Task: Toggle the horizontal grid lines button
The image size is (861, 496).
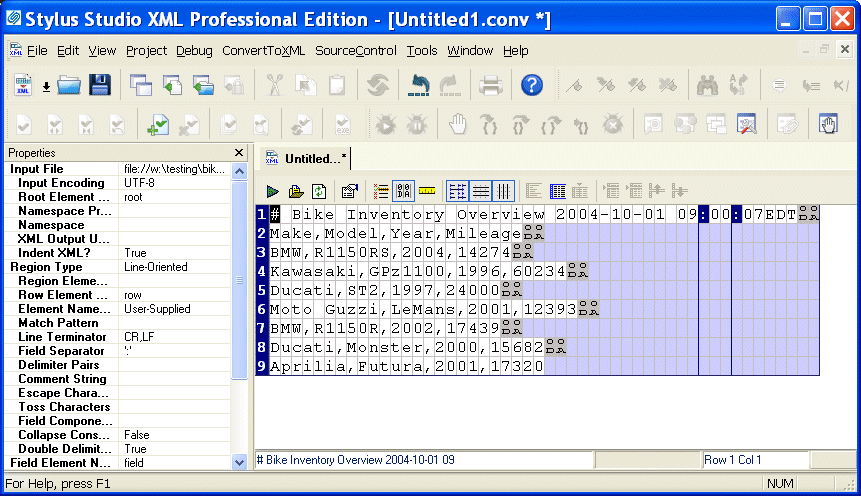Action: (x=481, y=190)
